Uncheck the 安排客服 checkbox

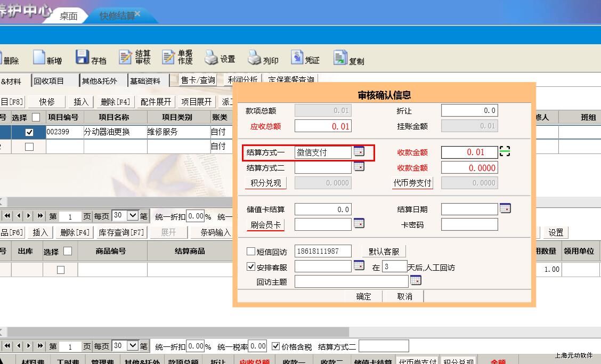pyautogui.click(x=251, y=267)
